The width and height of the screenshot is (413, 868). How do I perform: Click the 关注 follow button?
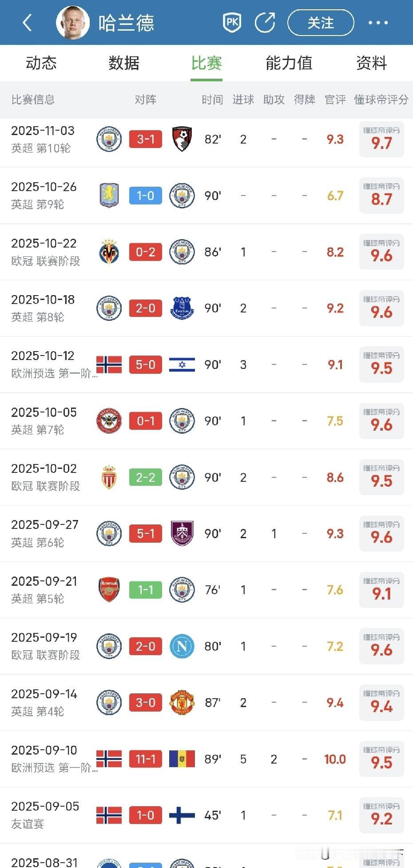(x=321, y=23)
